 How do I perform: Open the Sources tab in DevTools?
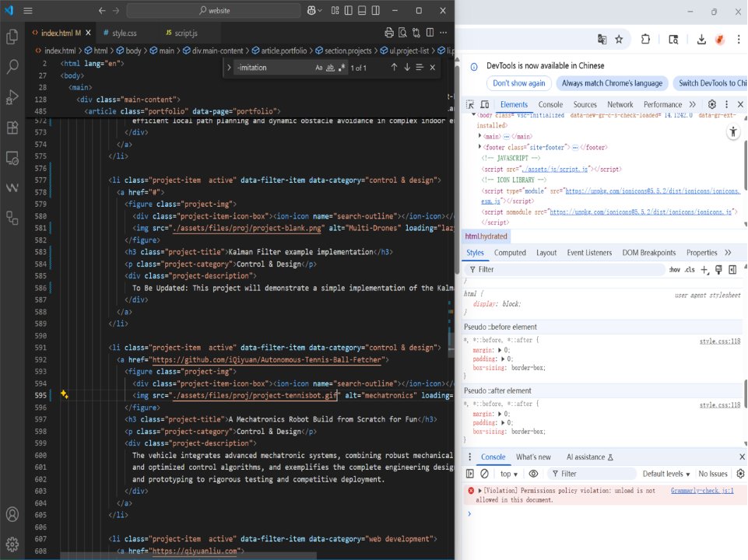point(585,104)
